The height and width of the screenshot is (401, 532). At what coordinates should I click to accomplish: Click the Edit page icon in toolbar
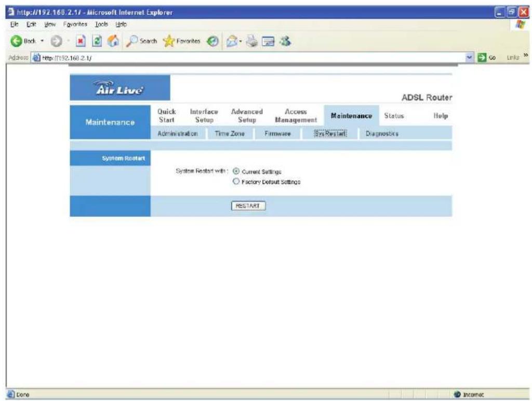coord(269,42)
